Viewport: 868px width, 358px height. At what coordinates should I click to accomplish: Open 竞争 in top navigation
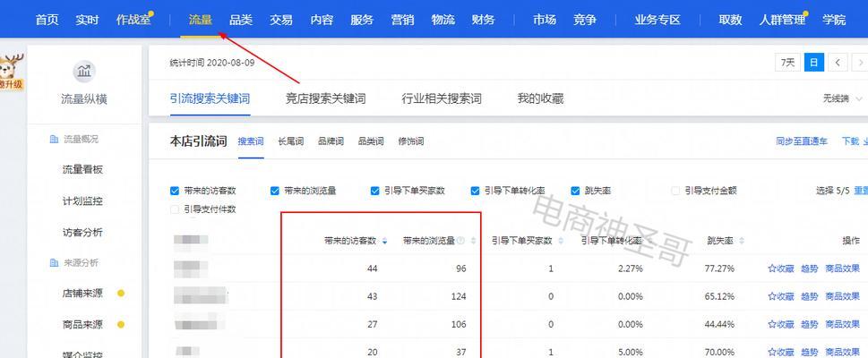(x=585, y=20)
